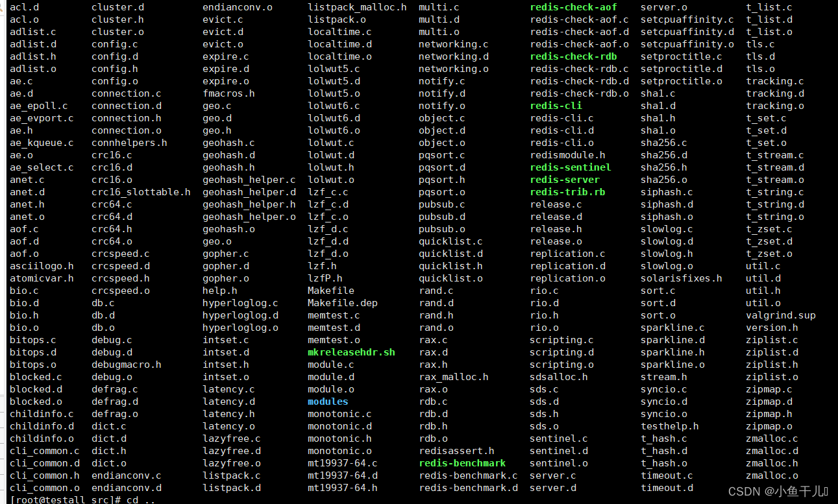Screen dimensions: 838x504
Task: Click the scripting.c file name
Action: pos(561,340)
